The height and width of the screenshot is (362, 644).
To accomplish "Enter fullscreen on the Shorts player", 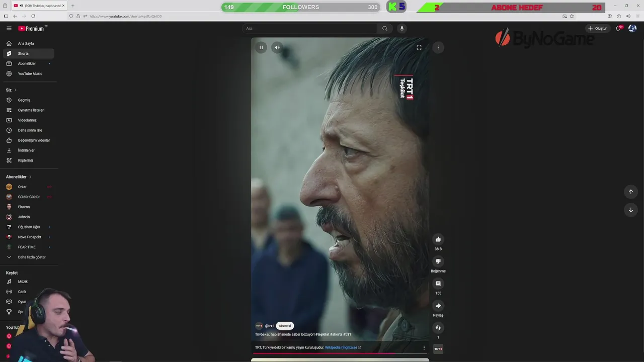I will pos(419,47).
